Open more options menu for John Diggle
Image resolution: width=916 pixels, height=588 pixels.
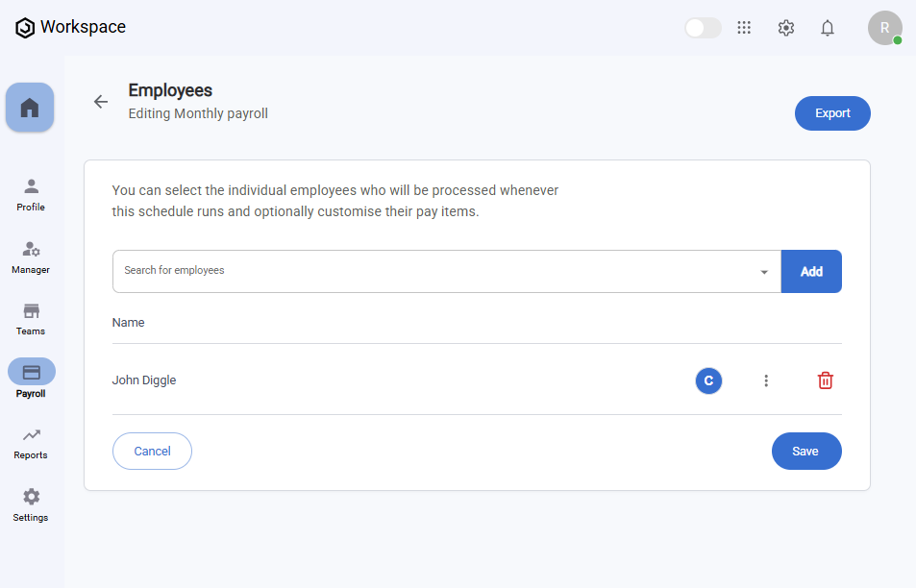766,380
